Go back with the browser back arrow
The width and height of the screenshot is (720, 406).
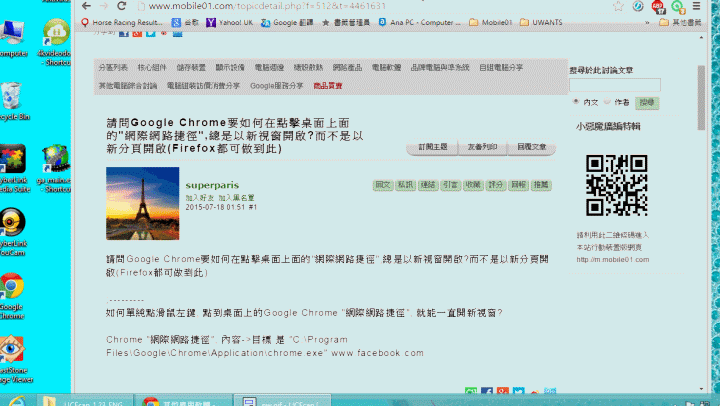86,6
